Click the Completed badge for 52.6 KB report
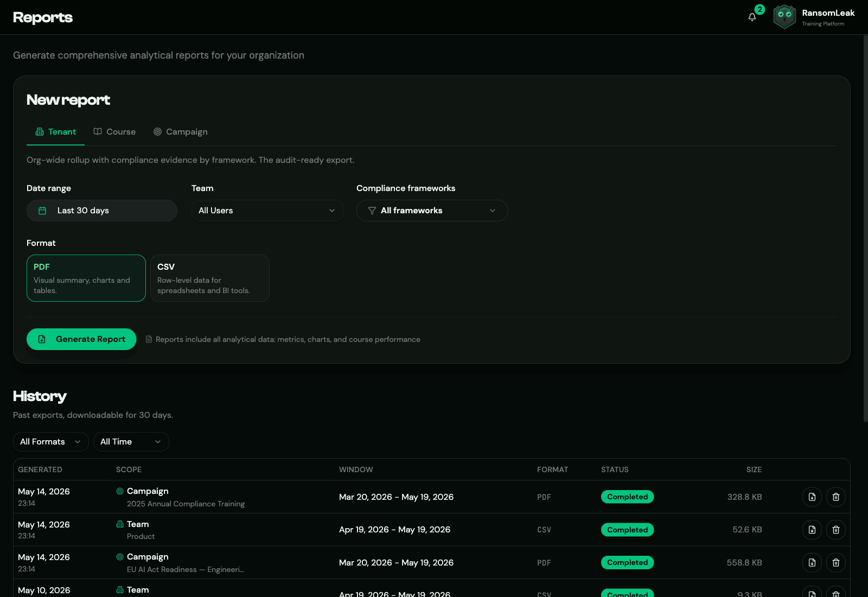 click(x=628, y=530)
